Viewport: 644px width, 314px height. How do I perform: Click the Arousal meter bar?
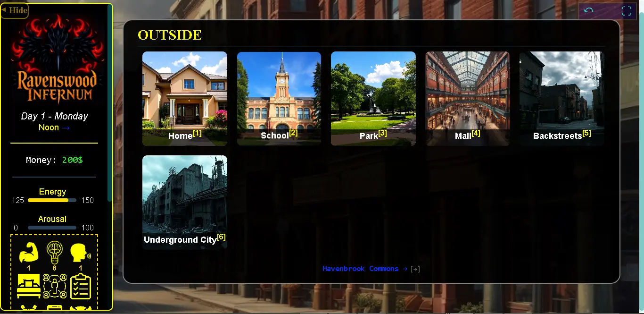pos(52,228)
